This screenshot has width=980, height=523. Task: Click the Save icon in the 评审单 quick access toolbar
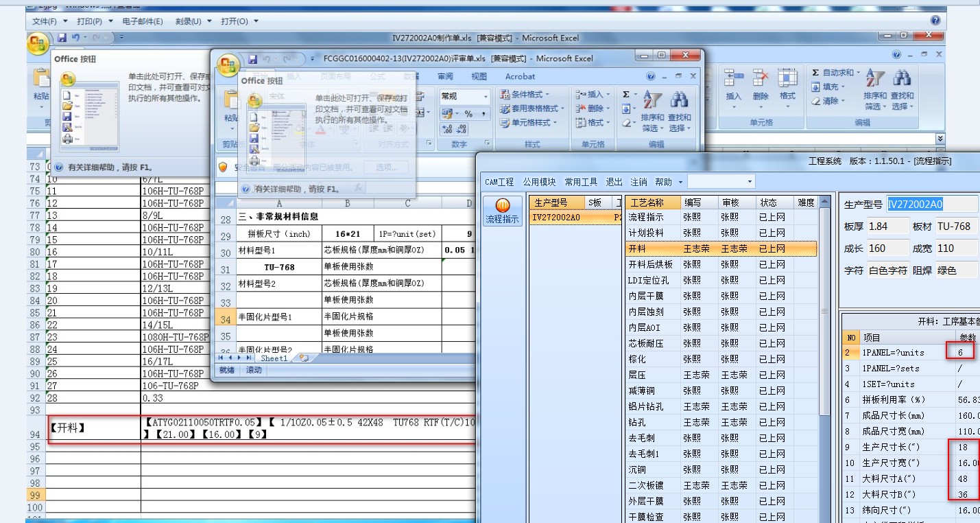(252, 59)
